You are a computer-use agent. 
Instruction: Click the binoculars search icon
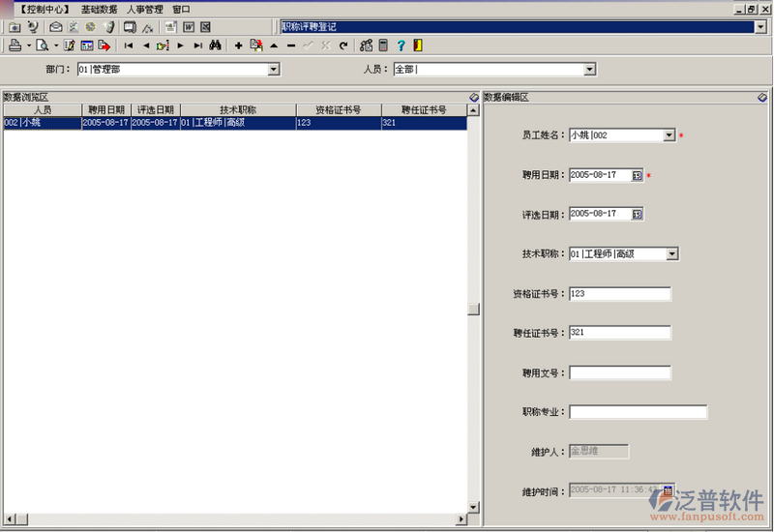216,45
